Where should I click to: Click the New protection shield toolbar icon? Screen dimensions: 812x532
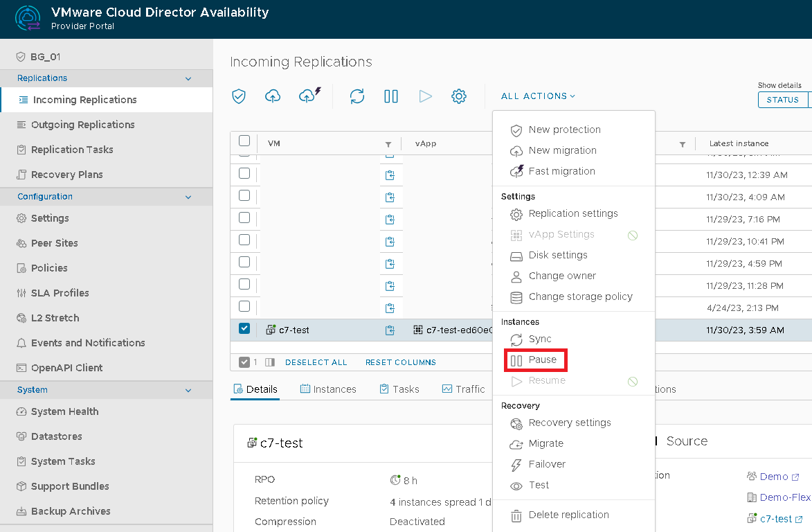click(x=239, y=96)
